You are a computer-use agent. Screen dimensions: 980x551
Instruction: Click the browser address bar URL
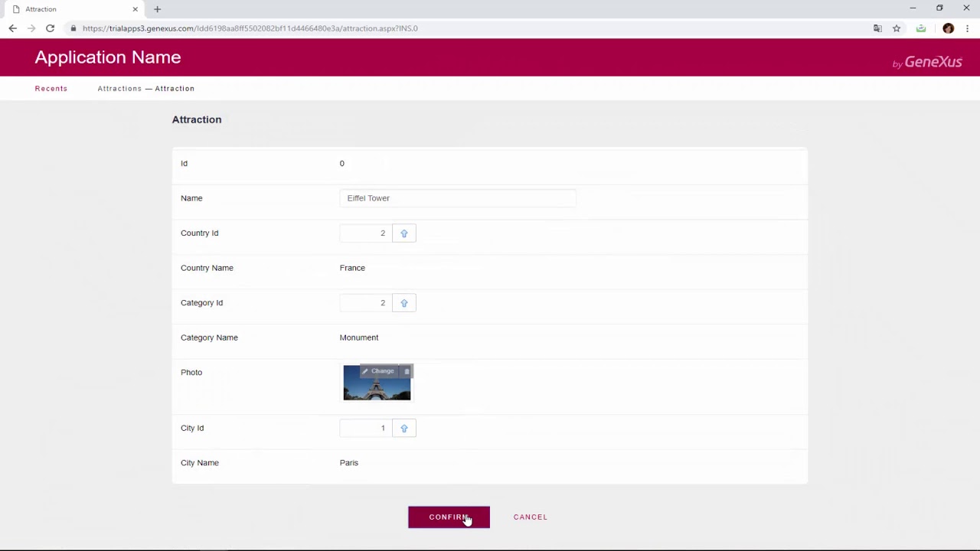tap(250, 28)
